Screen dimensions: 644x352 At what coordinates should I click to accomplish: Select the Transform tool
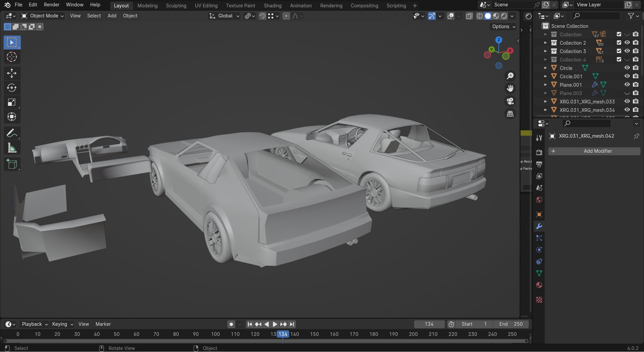pos(12,117)
